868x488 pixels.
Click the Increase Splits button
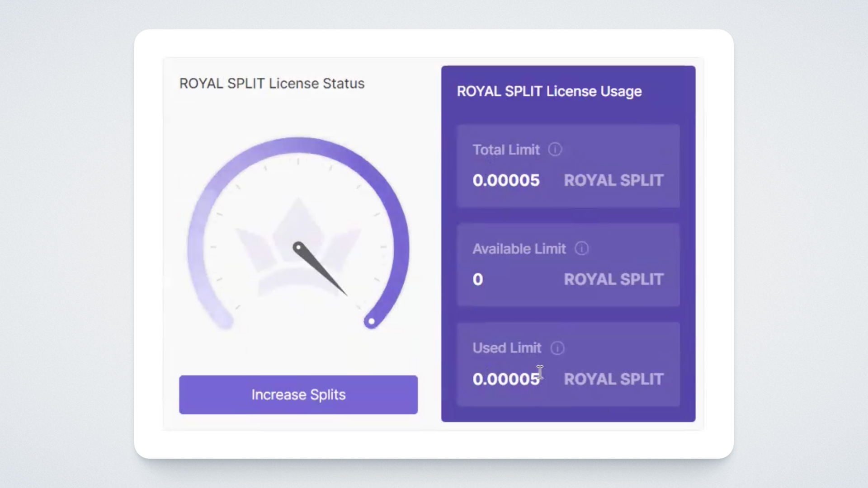coord(298,394)
